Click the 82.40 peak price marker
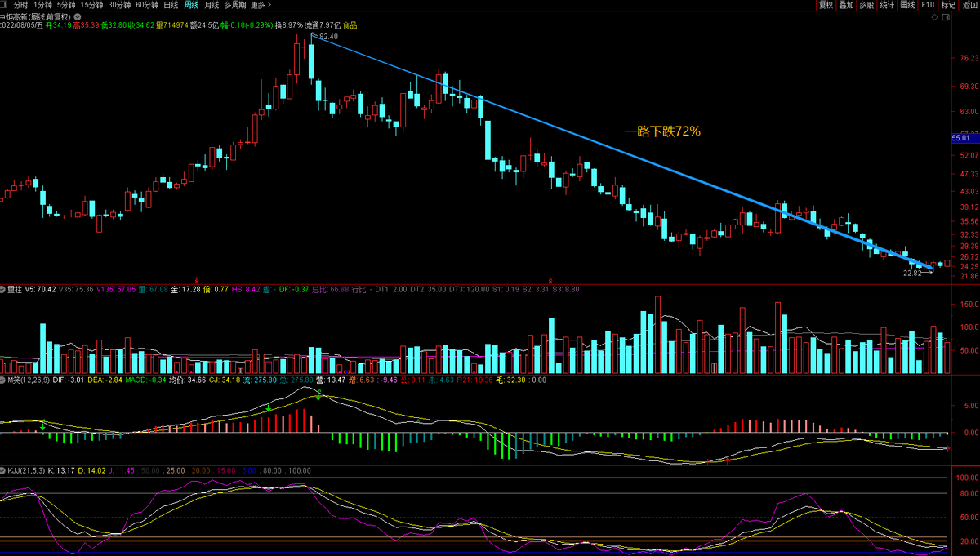 point(327,37)
